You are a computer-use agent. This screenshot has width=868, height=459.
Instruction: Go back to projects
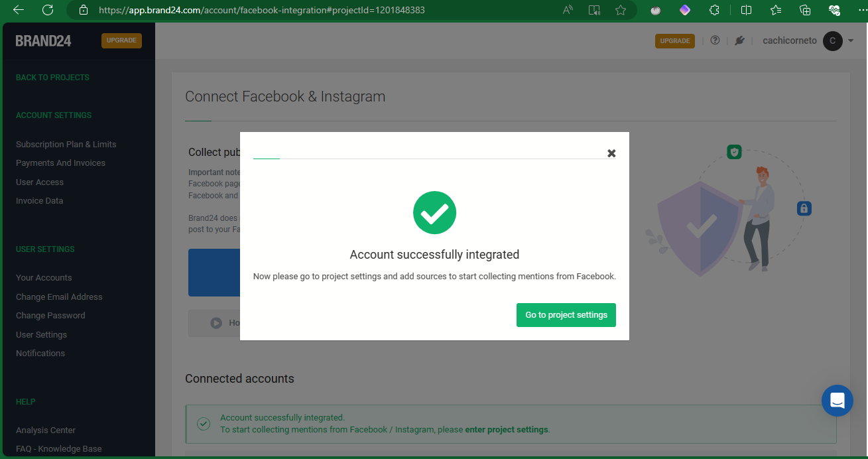[52, 78]
